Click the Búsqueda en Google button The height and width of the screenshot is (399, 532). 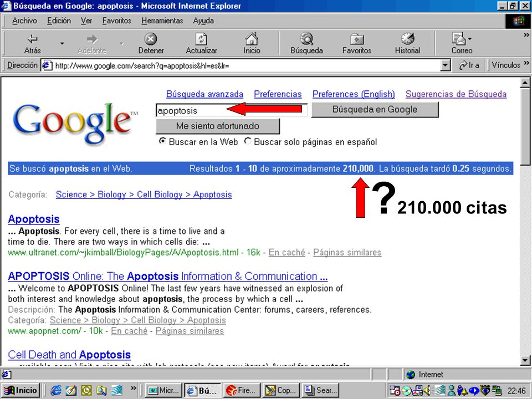click(x=375, y=110)
